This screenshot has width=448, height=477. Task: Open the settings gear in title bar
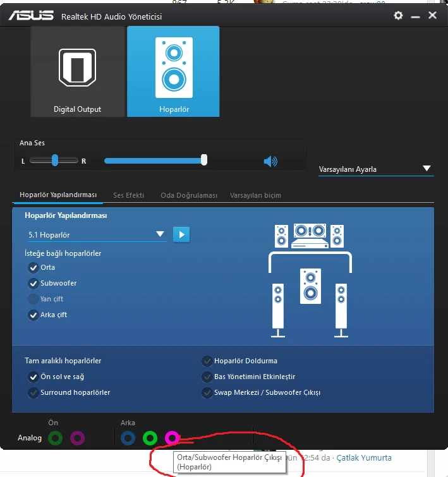click(398, 16)
